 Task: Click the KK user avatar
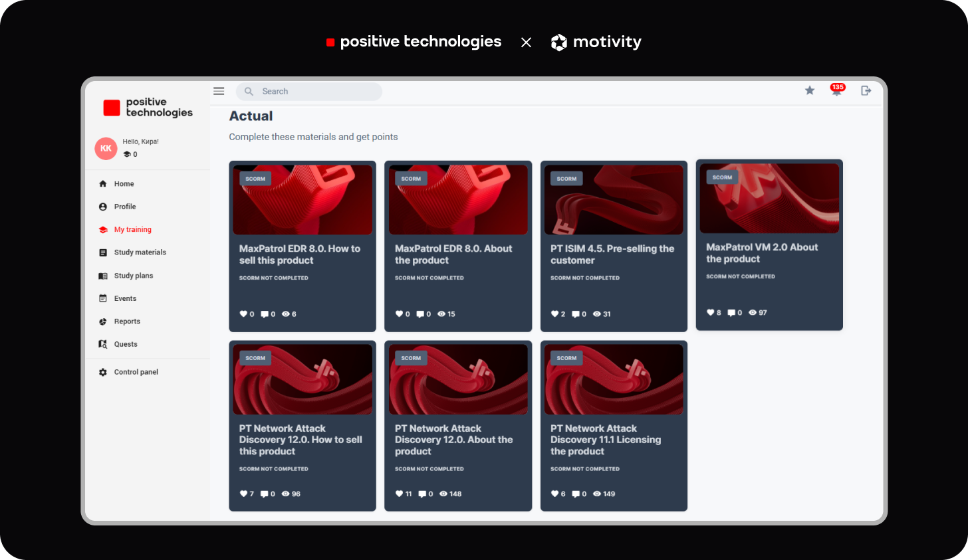coord(106,149)
